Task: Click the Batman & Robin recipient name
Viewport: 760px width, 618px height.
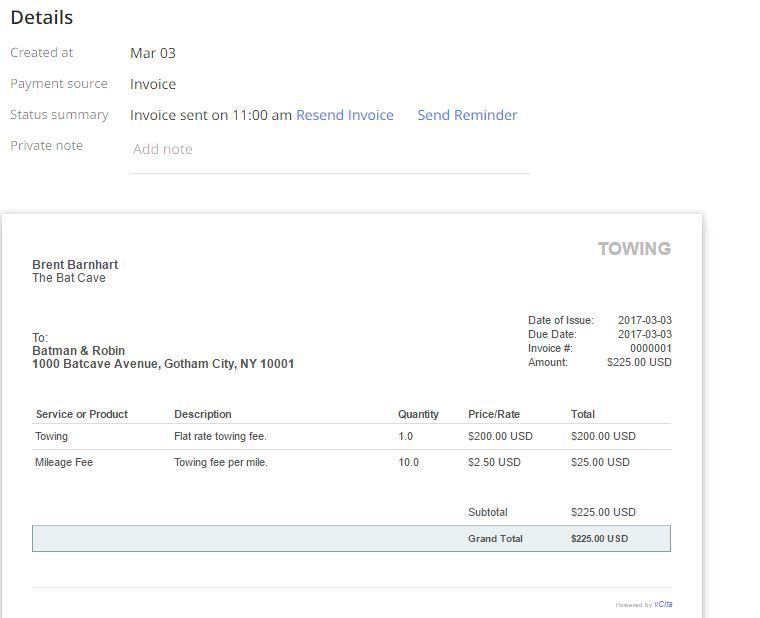Action: (79, 350)
